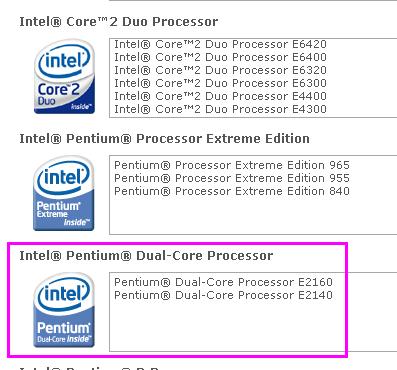Click the Intel Core 2 Duo logo badge
The width and height of the screenshot is (397, 370).
(64, 76)
